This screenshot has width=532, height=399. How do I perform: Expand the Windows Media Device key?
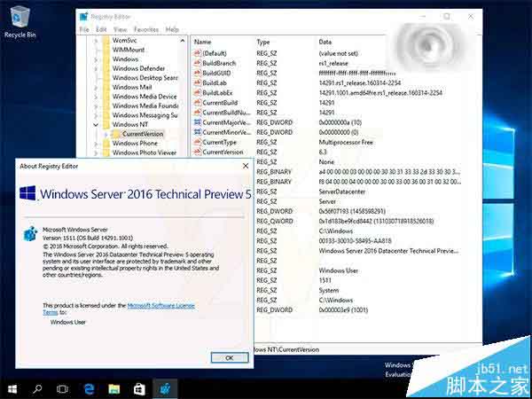[x=96, y=97]
